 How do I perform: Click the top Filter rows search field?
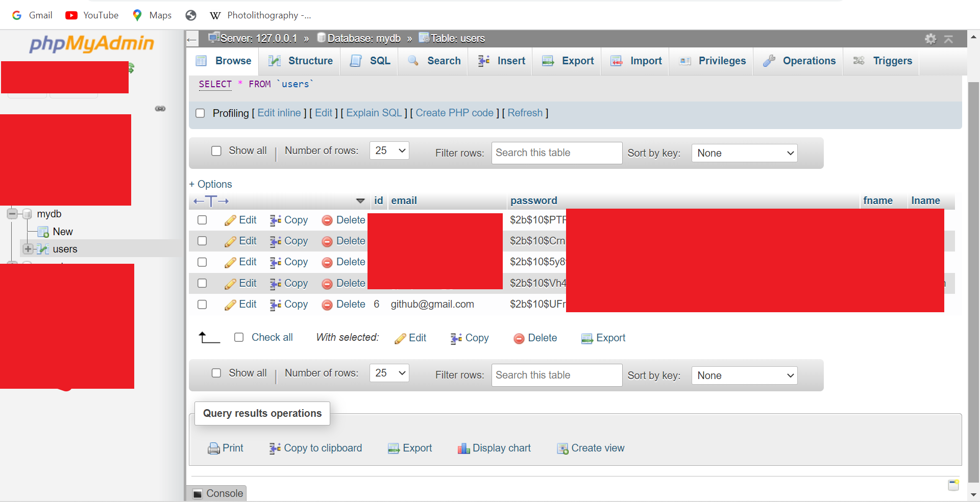[x=557, y=153]
